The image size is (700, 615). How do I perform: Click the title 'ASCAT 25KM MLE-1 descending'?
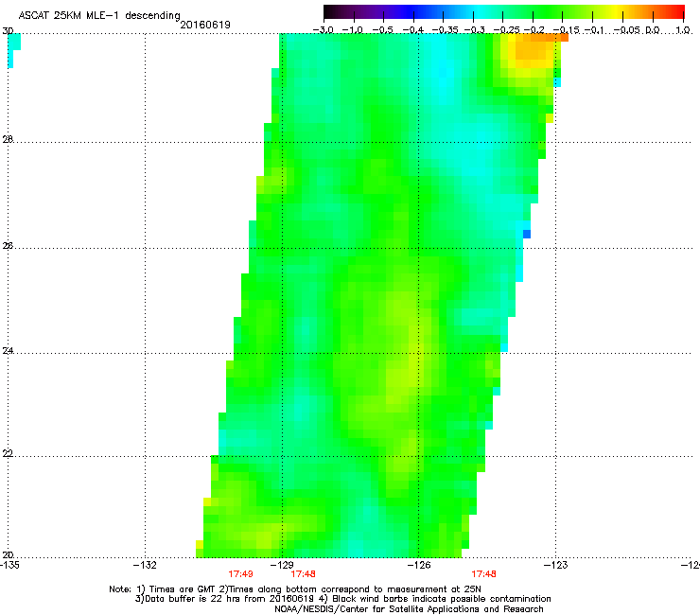(x=99, y=15)
